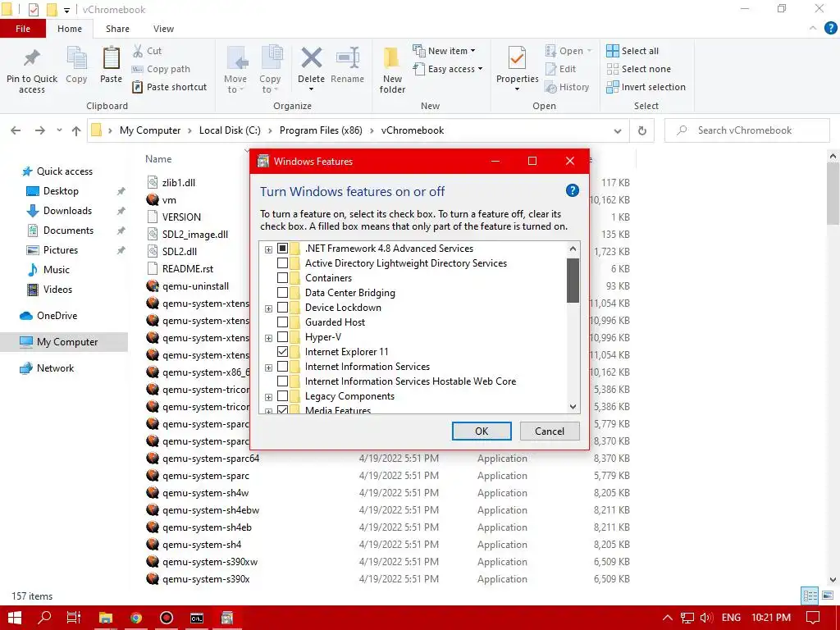840x630 pixels.
Task: Select the Home ribbon tab
Action: [x=70, y=29]
